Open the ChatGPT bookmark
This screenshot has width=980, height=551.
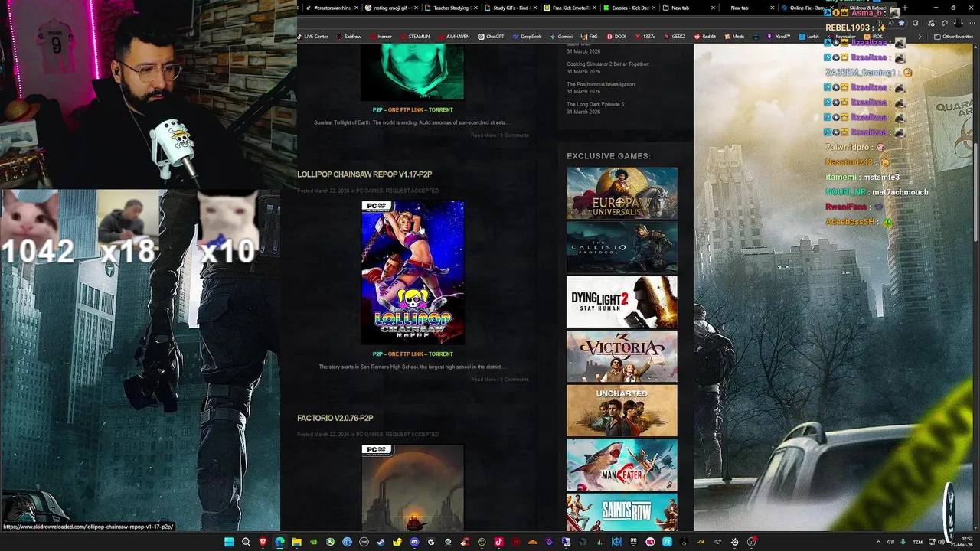click(x=492, y=37)
